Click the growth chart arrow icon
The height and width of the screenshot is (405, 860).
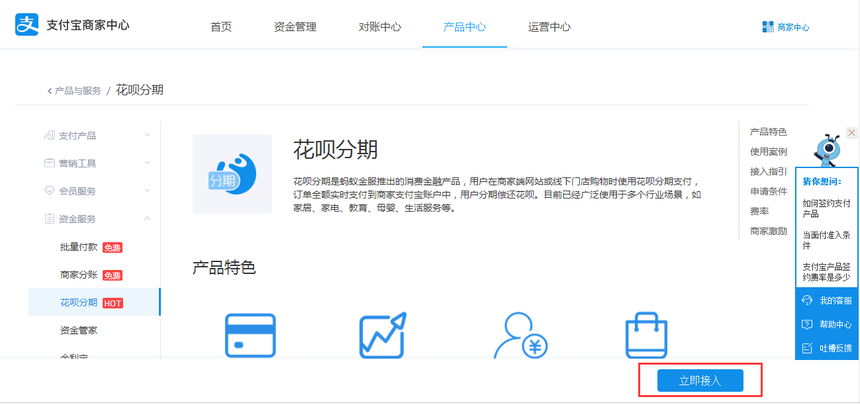pos(383,335)
